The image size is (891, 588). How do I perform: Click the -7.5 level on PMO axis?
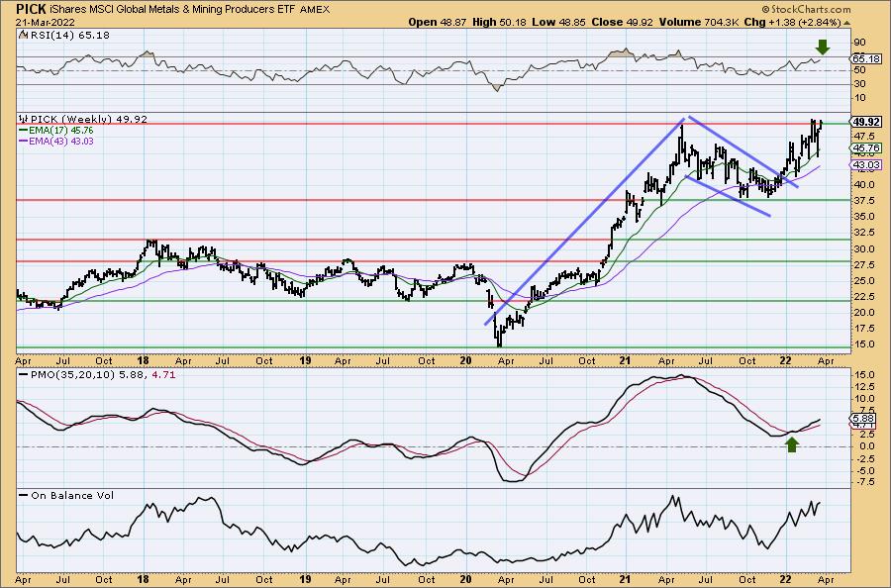click(x=864, y=482)
